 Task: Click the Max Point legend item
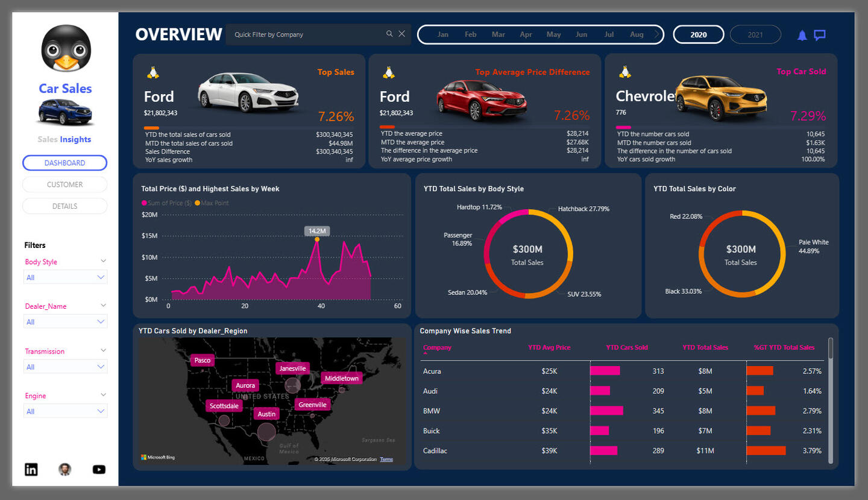pyautogui.click(x=212, y=203)
